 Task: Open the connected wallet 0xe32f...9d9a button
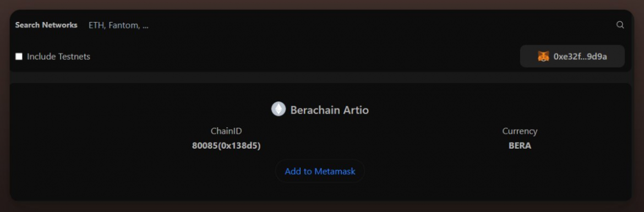click(x=572, y=56)
